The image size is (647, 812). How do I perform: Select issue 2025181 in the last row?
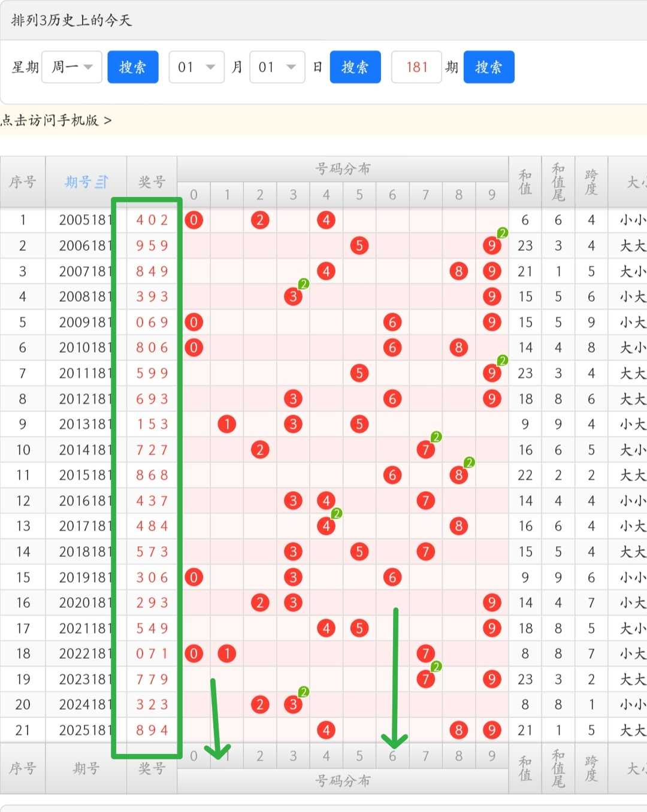pos(86,730)
